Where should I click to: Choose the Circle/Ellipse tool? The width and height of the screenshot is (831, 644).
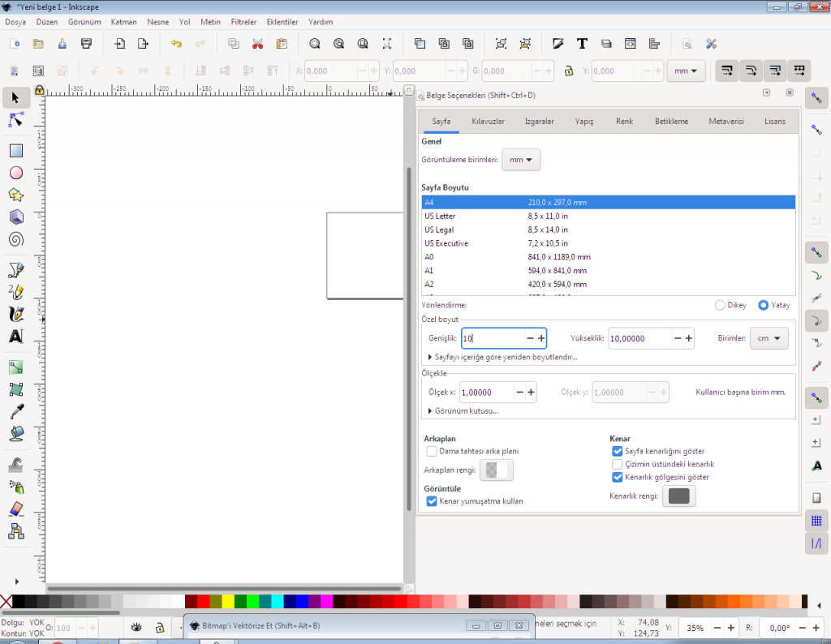click(16, 174)
